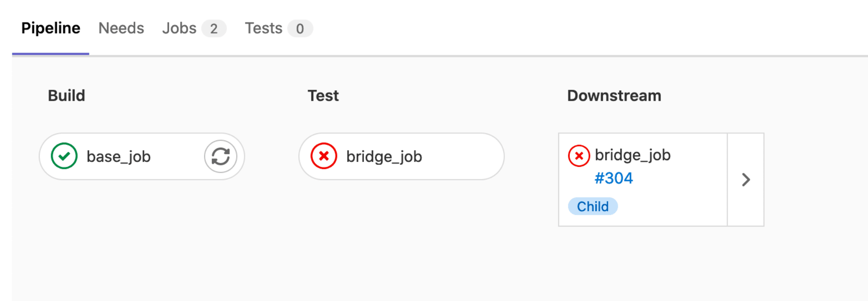The height and width of the screenshot is (301, 868).
Task: Click the Child badge on the downstream pipeline
Action: (x=593, y=206)
